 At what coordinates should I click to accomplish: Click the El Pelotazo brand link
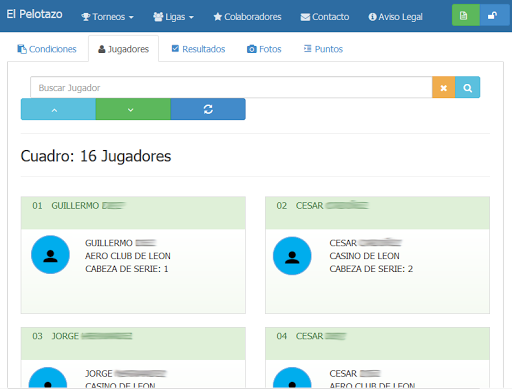(x=34, y=14)
